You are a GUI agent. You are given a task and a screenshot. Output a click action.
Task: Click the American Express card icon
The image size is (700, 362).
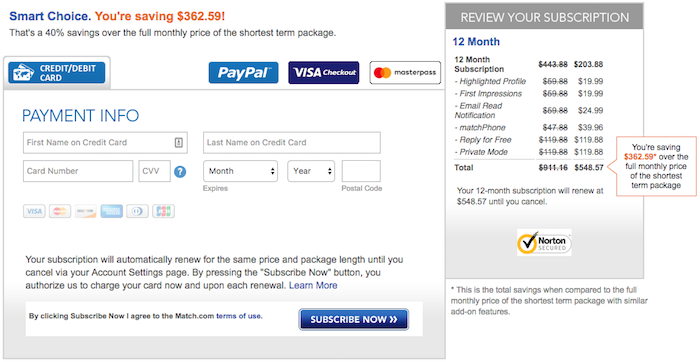pos(112,211)
